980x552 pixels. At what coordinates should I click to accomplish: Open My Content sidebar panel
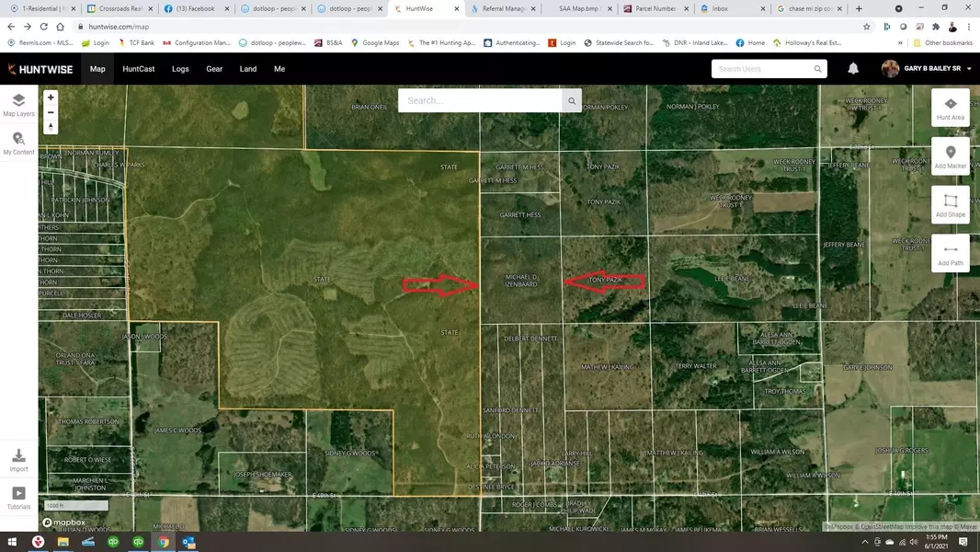coord(18,143)
